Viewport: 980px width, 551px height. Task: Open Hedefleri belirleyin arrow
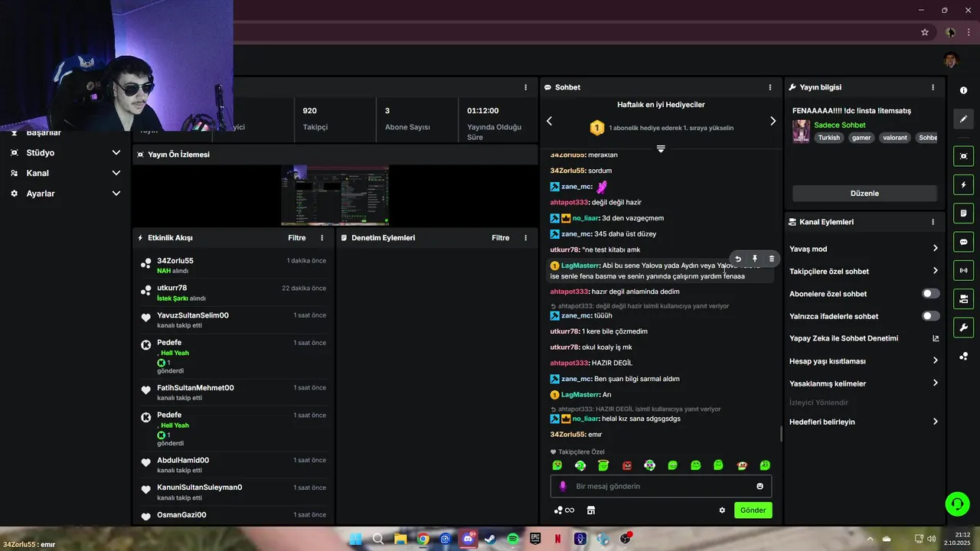tap(936, 422)
